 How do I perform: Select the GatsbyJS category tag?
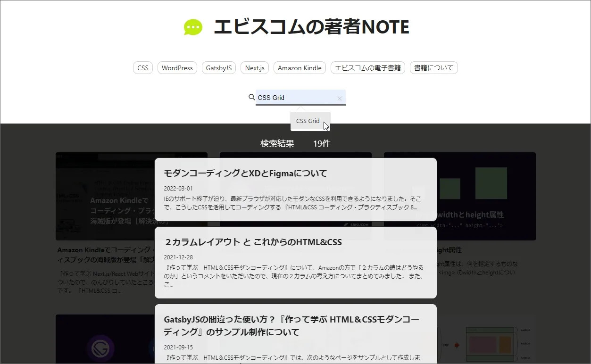tap(219, 68)
